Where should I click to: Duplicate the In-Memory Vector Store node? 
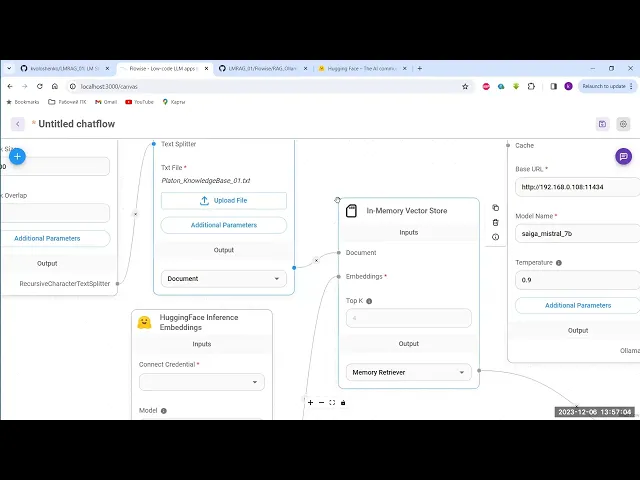496,208
